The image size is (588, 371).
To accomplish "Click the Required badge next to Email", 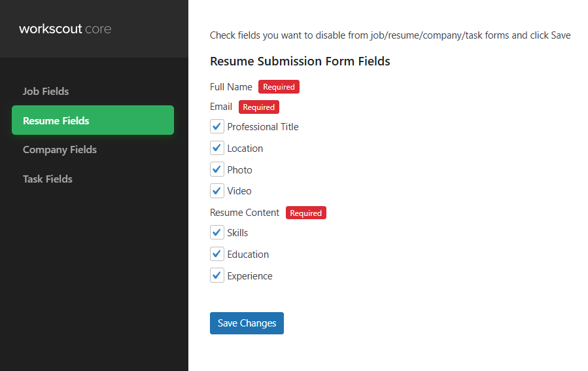I will (258, 107).
